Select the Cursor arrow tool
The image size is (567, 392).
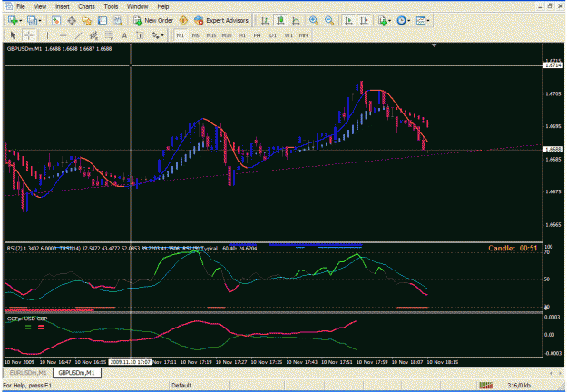(x=13, y=35)
